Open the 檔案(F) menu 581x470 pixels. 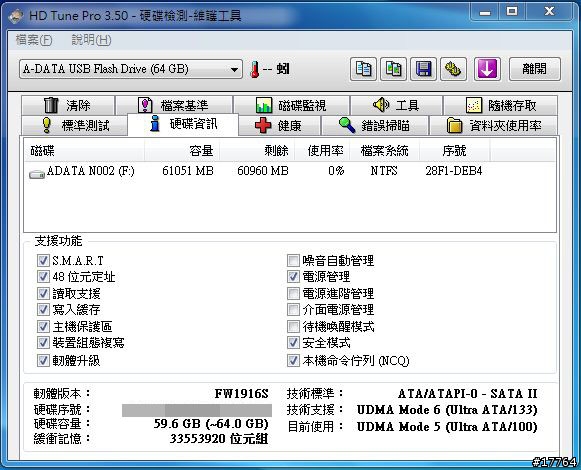[34, 40]
